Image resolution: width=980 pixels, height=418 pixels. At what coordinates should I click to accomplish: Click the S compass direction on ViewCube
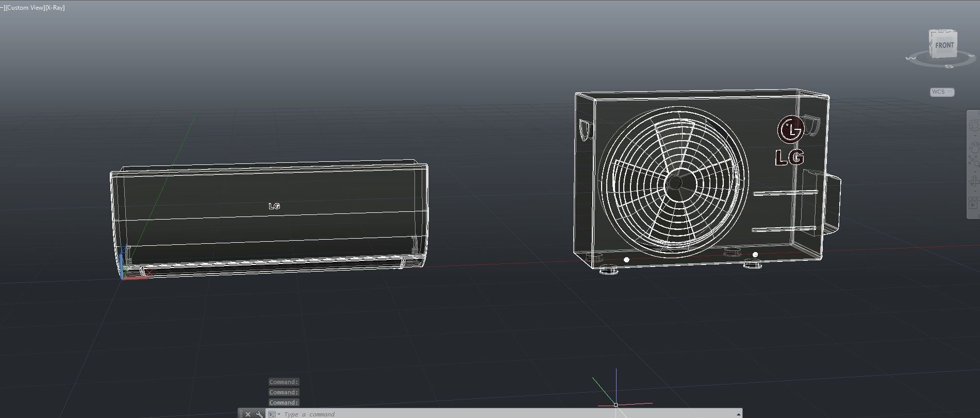tap(950, 66)
